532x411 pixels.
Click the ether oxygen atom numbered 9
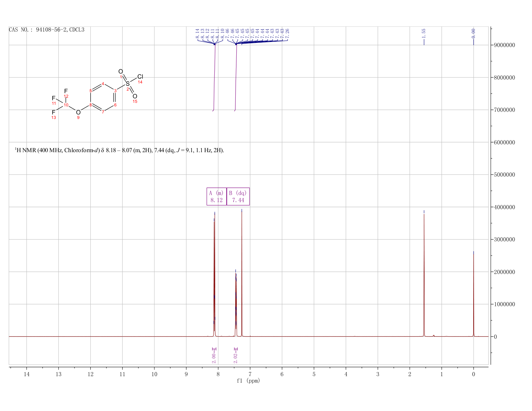coord(78,112)
